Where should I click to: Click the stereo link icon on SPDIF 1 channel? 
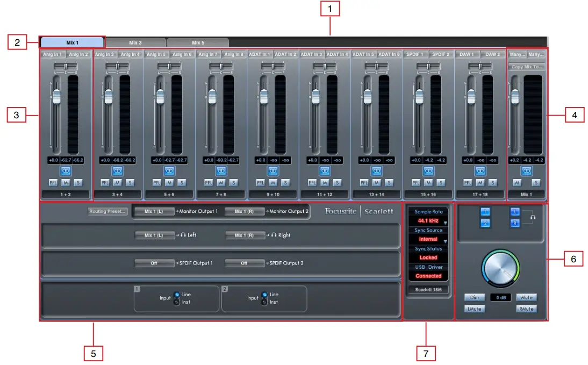coord(427,170)
